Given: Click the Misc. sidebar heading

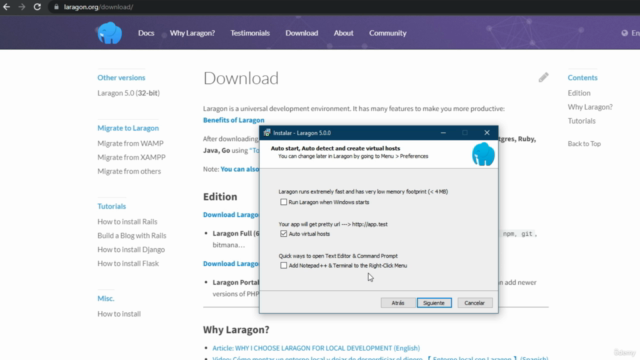Looking at the screenshot, I should coord(106,298).
